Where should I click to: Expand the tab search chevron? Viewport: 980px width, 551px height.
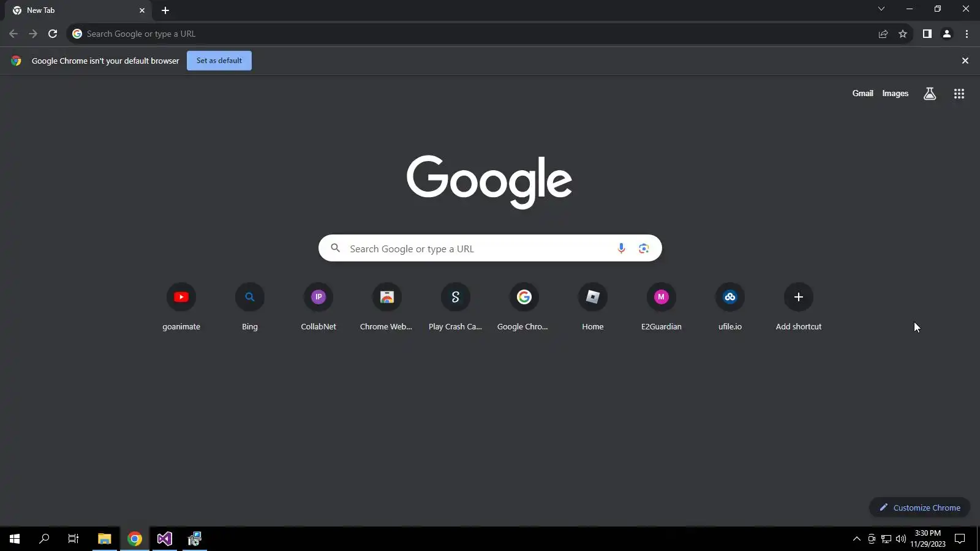point(881,9)
